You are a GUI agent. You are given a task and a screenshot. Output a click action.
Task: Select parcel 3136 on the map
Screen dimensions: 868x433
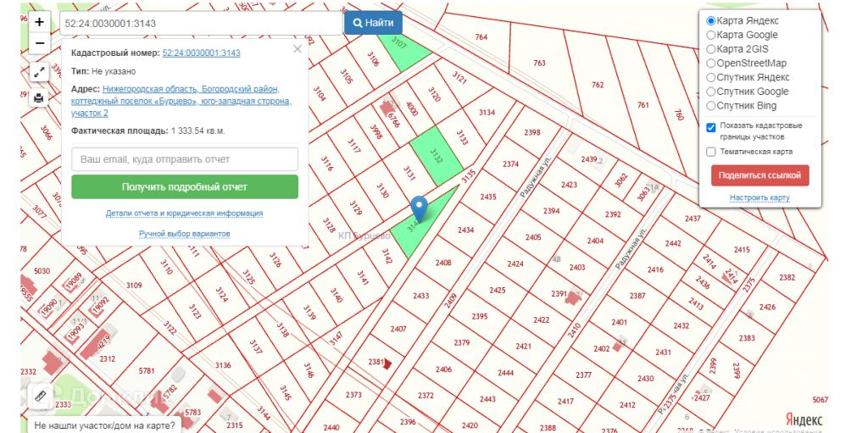[223, 365]
